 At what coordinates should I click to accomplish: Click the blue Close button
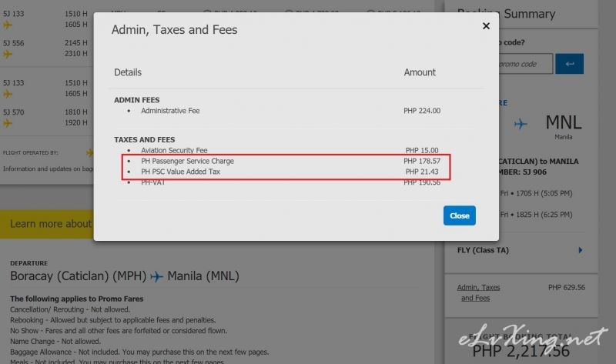pyautogui.click(x=459, y=215)
